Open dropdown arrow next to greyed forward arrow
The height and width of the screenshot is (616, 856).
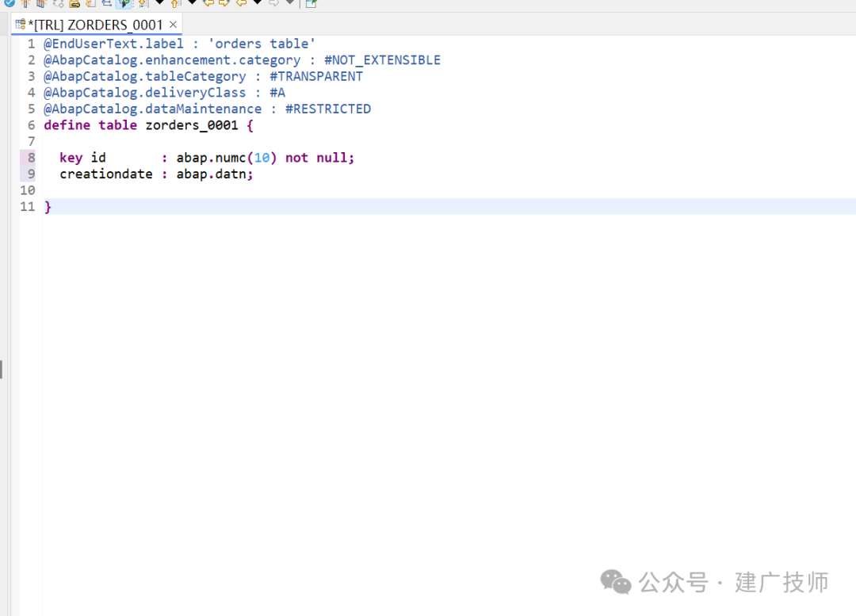pyautogui.click(x=290, y=2)
